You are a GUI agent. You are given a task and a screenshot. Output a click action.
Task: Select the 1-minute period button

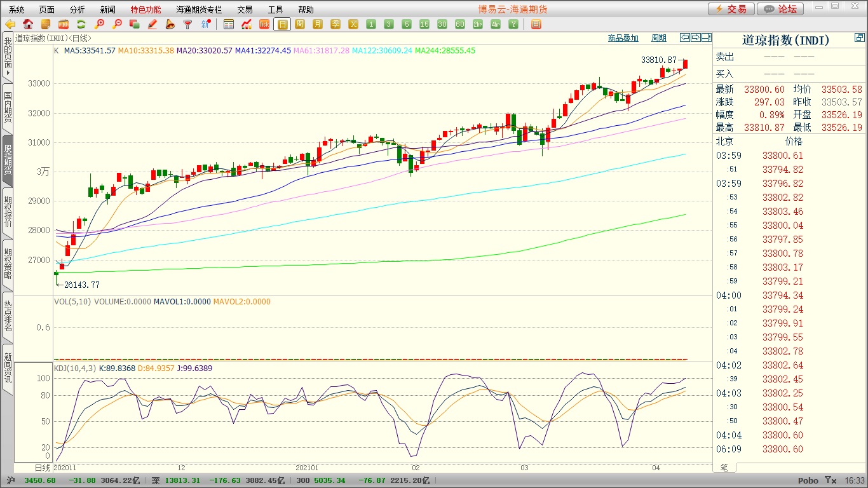[371, 24]
